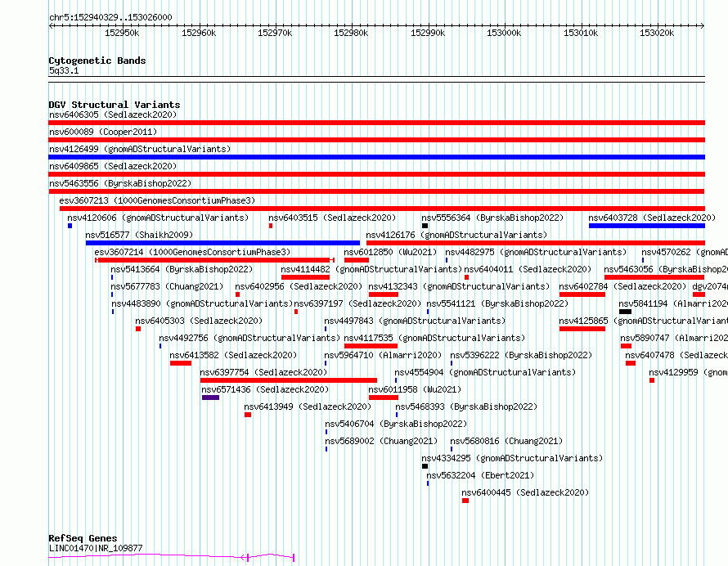This screenshot has width=728, height=566.
Task: Select the black nsv5841194 variant marker
Action: pos(626,312)
